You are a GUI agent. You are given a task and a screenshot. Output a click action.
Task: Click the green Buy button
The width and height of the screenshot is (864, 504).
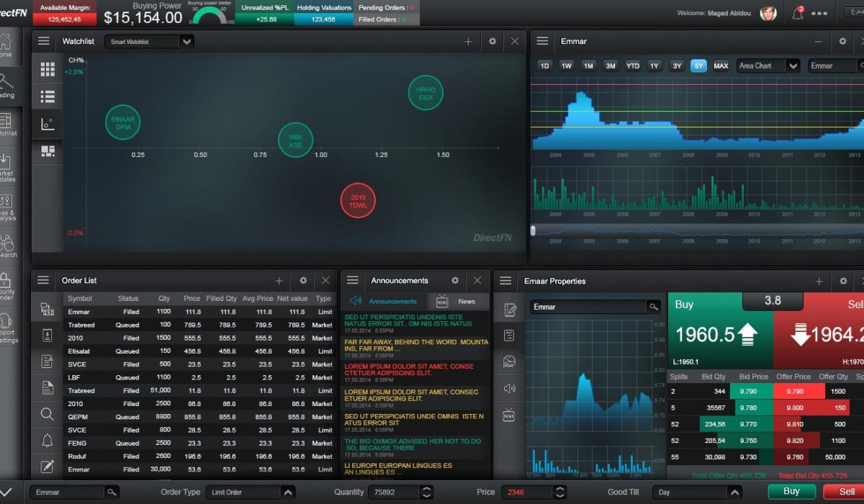click(791, 492)
